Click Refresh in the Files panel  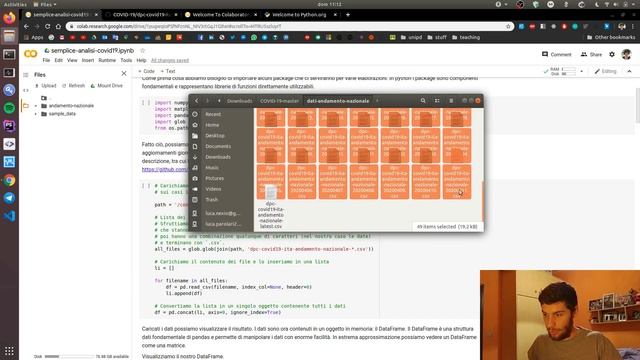[x=73, y=86]
